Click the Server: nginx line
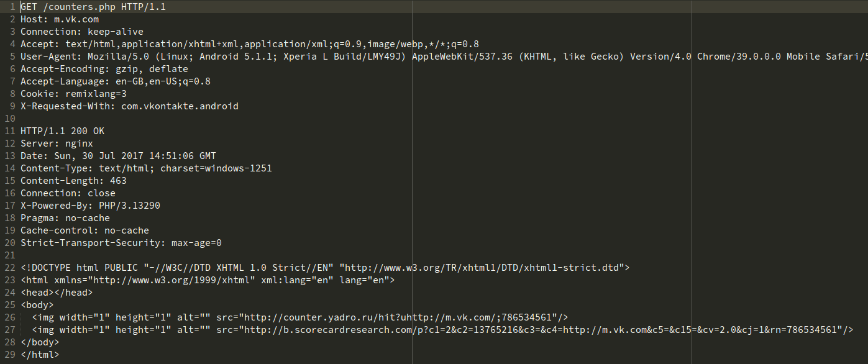Screen dimensions: 868x364 [x=57, y=143]
